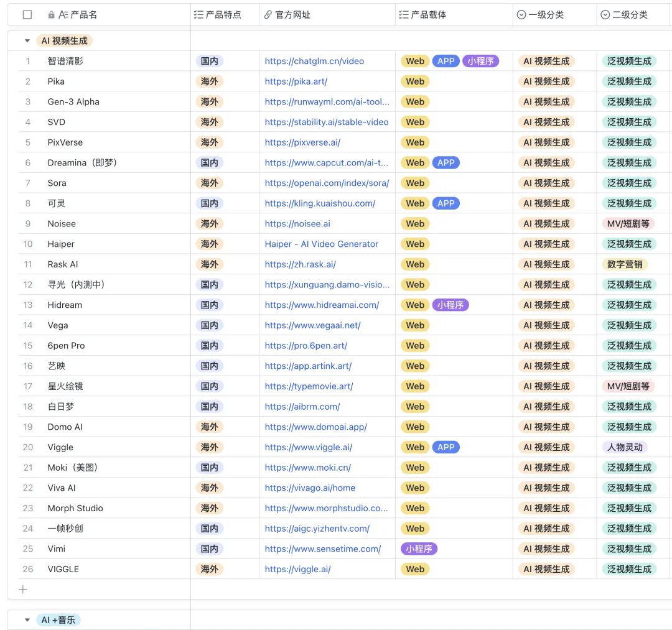Viewport: 672px width, 630px height.
Task: Open the Haiper - AI Video Generator link
Action: 322,244
